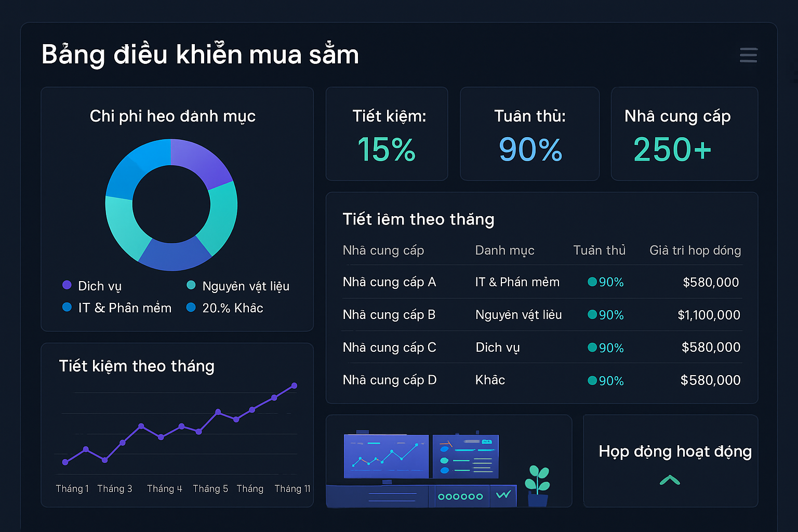The height and width of the screenshot is (532, 798).
Task: Collapse the Hợp đồng hoạt động panel chevron
Action: (670, 480)
